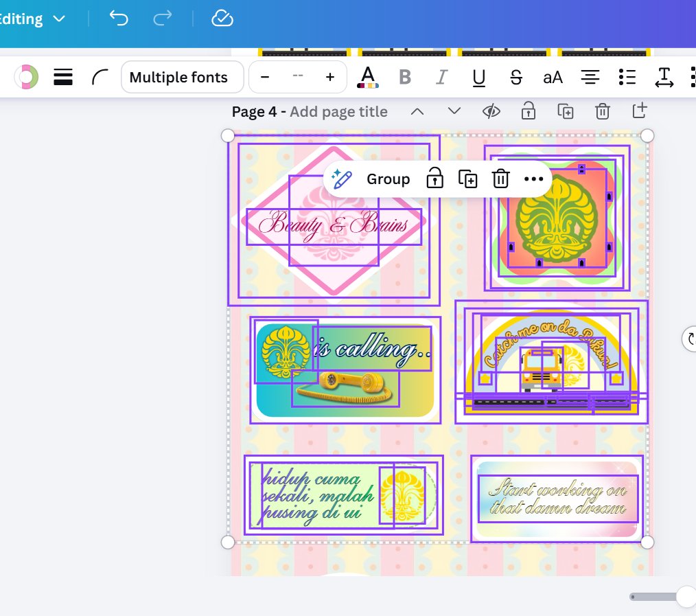
Task: Open Magic Write pencil in floating toolbar
Action: (342, 179)
